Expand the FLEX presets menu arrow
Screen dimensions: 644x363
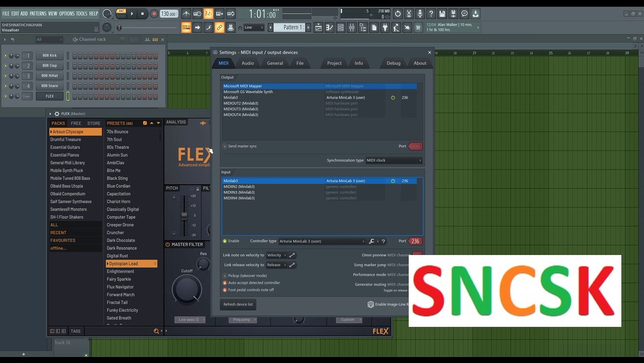158,123
